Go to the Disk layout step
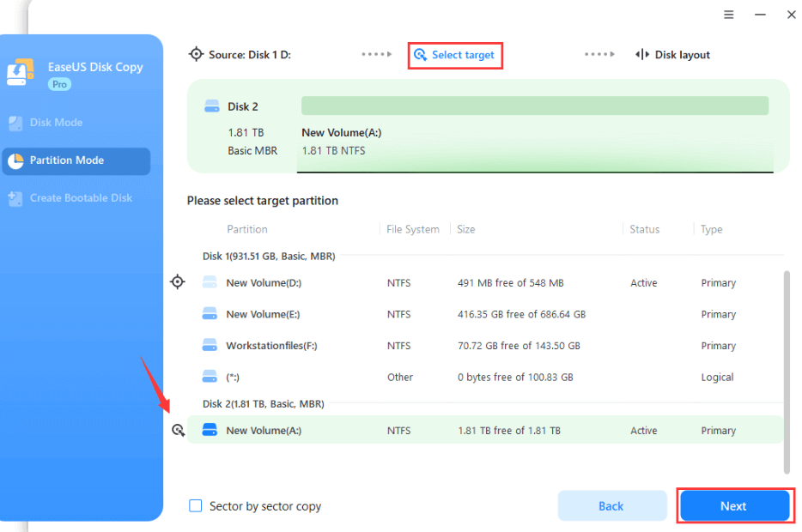The image size is (802, 532). click(672, 55)
